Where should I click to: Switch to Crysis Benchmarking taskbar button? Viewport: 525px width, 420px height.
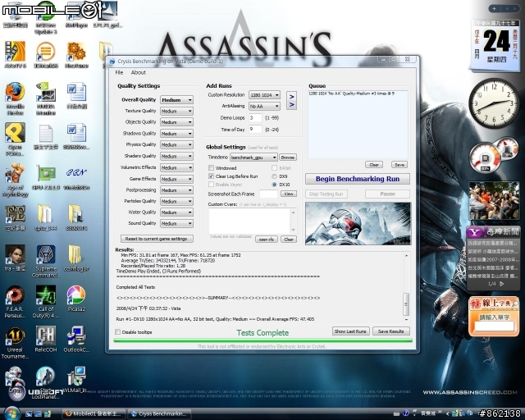159,414
